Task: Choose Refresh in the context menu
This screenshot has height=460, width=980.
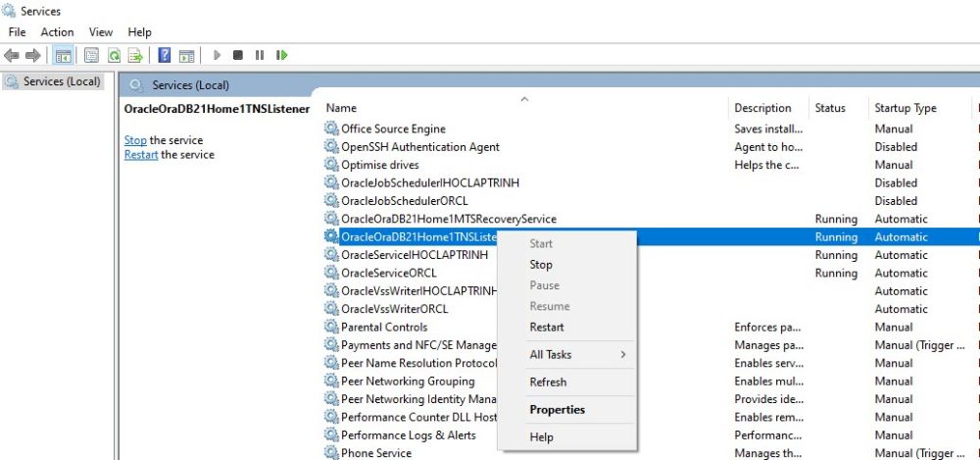Action: 566,382
